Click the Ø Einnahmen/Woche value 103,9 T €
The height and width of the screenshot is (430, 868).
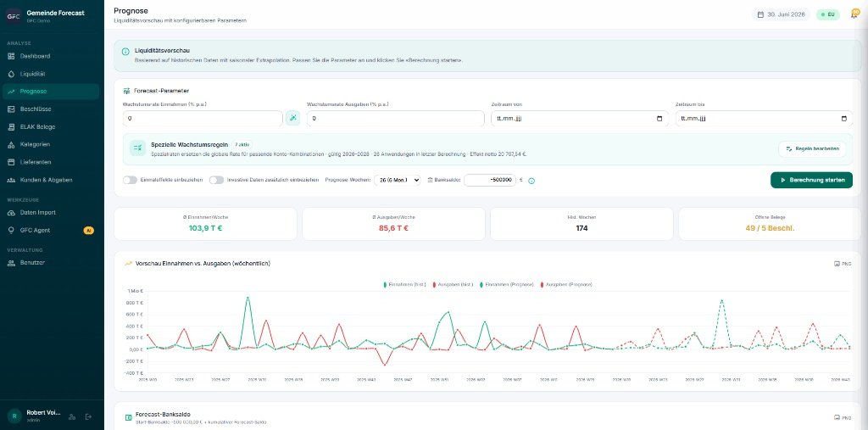coord(205,228)
